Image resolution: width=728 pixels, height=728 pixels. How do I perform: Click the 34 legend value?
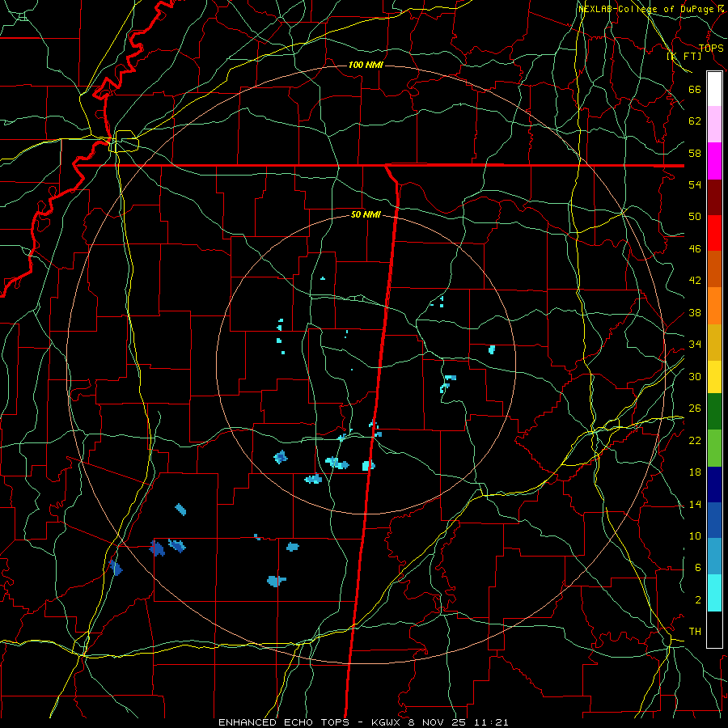(695, 344)
